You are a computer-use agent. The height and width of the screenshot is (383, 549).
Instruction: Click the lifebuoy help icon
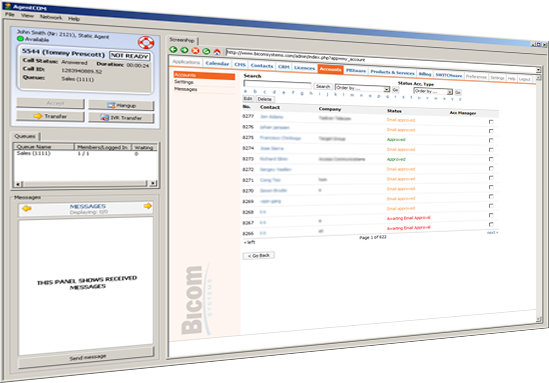[146, 43]
